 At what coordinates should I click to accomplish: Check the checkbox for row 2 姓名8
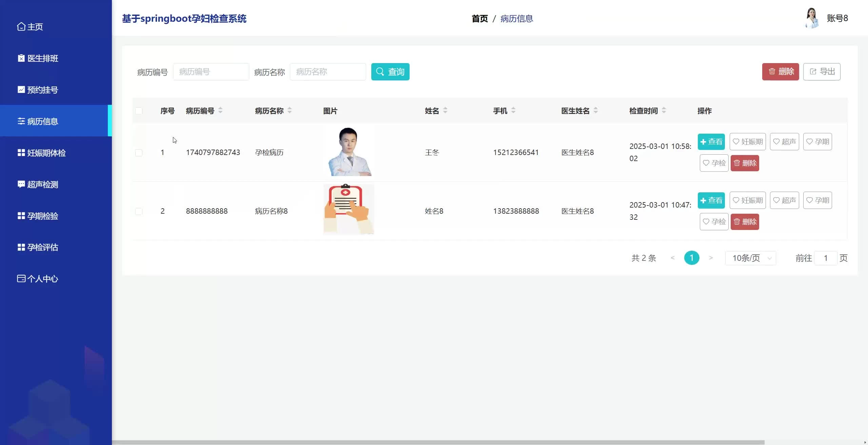click(x=139, y=211)
